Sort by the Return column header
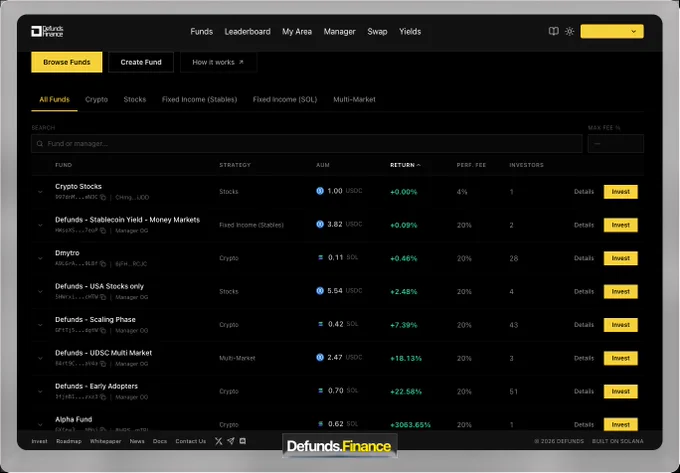 pyautogui.click(x=405, y=165)
